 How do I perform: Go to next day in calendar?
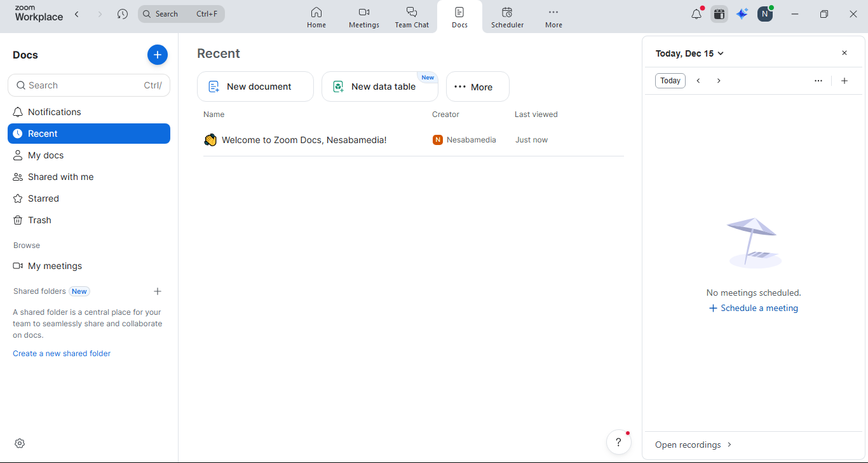(x=719, y=81)
